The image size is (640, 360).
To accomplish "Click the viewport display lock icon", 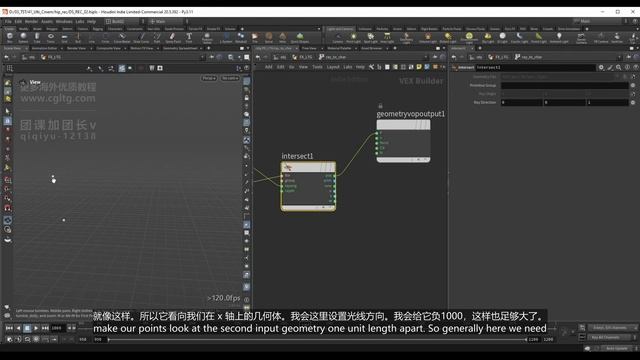I will 247,98.
